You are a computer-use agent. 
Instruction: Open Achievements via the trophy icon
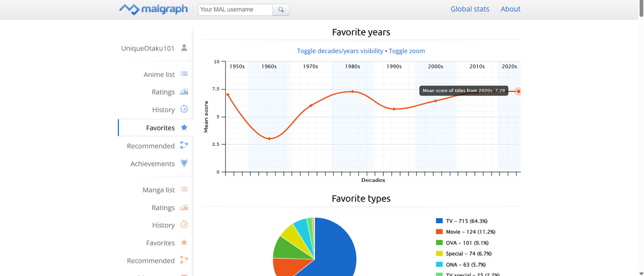184,163
